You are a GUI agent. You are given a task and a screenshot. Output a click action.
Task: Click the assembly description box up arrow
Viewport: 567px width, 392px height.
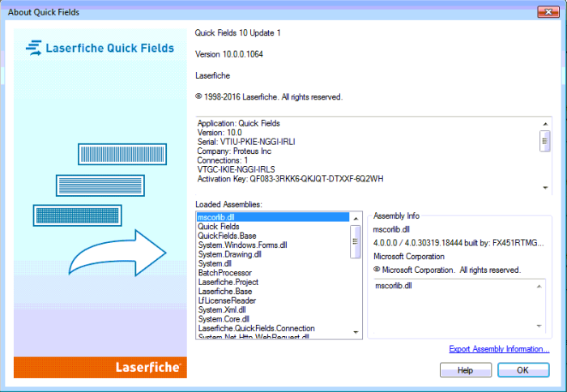tap(539, 287)
